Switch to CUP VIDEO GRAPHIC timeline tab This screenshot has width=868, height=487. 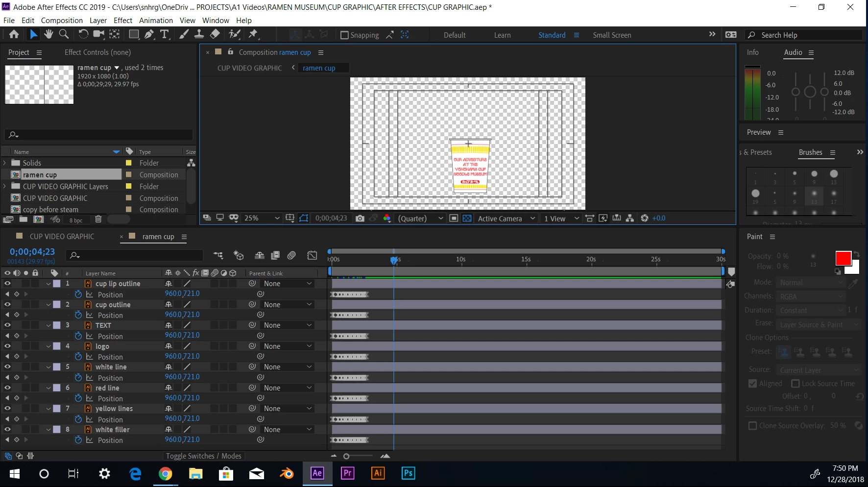(x=62, y=237)
